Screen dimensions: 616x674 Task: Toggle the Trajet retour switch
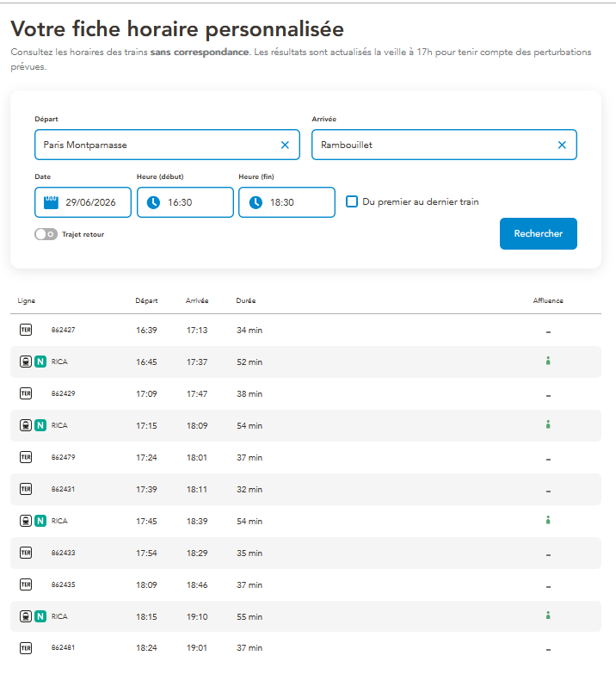point(46,234)
